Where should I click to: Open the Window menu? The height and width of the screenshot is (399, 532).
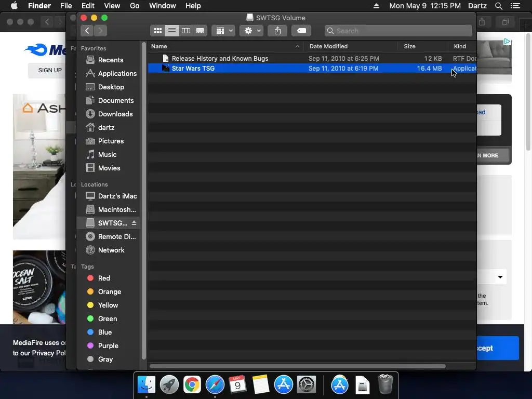163,6
